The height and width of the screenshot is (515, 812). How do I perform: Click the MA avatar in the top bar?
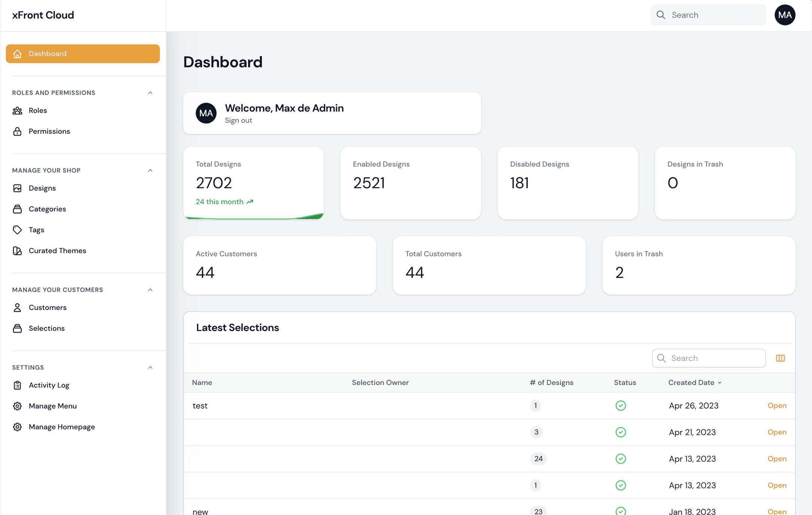[x=785, y=15]
